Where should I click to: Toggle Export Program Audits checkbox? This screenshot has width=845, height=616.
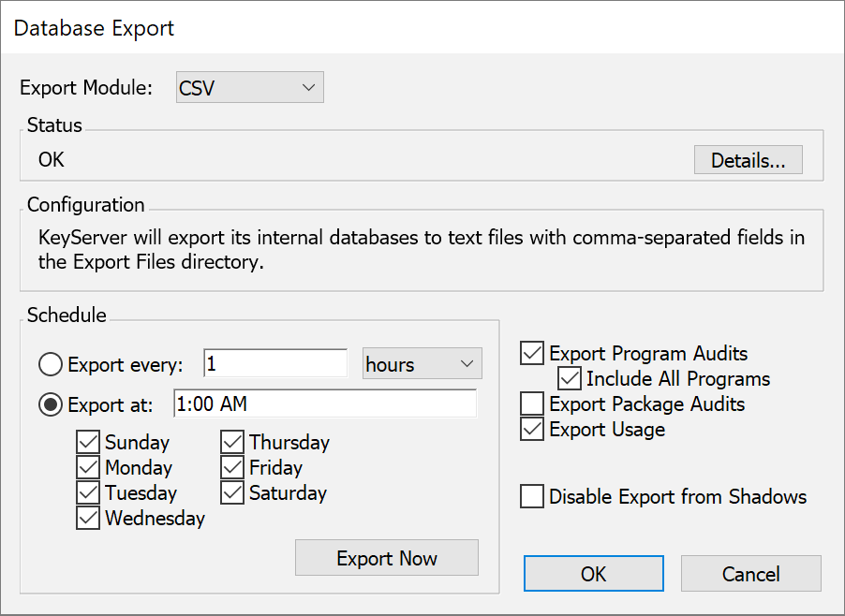(532, 354)
